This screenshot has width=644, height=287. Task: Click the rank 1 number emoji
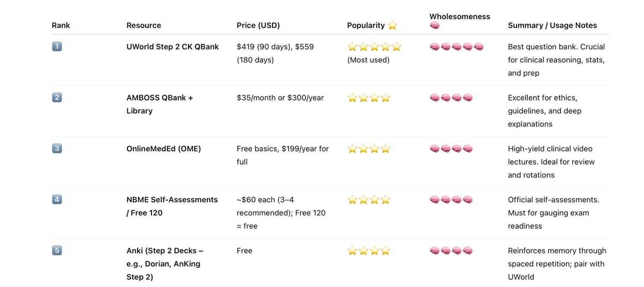pyautogui.click(x=57, y=46)
